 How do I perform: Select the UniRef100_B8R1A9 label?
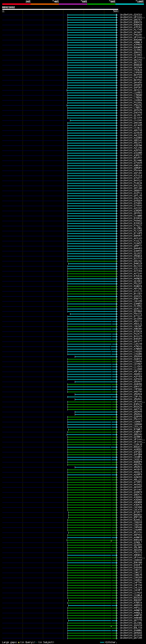pos(131,540)
